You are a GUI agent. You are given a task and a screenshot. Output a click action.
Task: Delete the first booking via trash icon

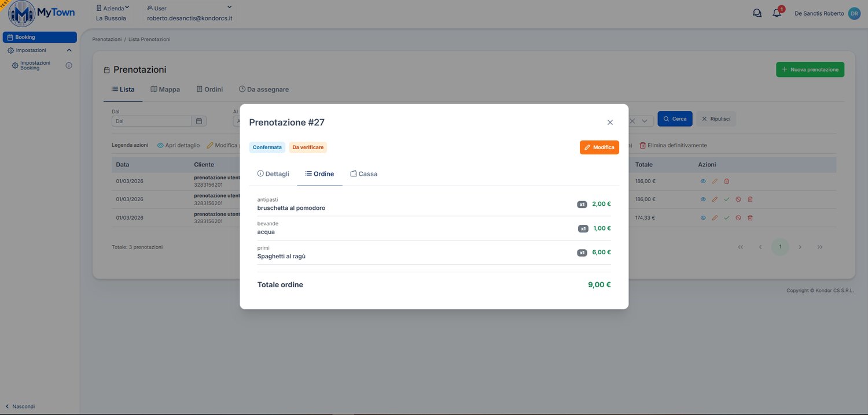click(x=727, y=181)
